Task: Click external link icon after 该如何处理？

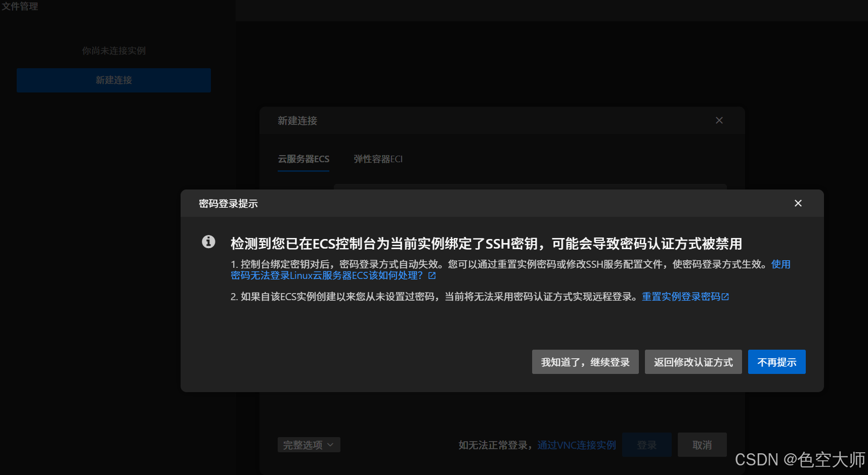Action: [432, 275]
